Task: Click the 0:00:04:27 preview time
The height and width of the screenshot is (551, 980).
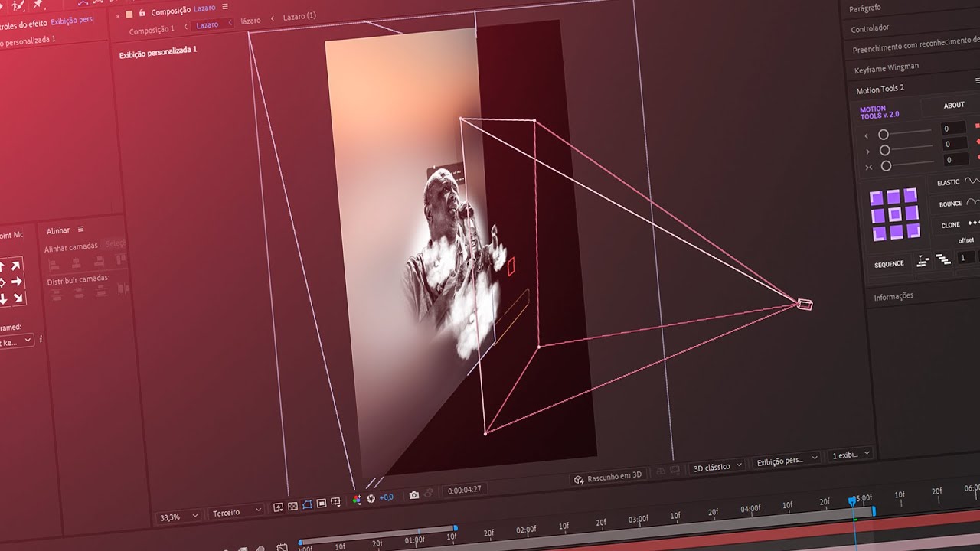Action: [464, 490]
